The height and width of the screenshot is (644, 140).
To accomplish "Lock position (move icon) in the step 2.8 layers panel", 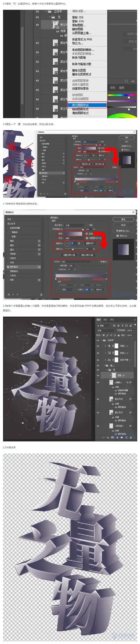I will 111,335.
